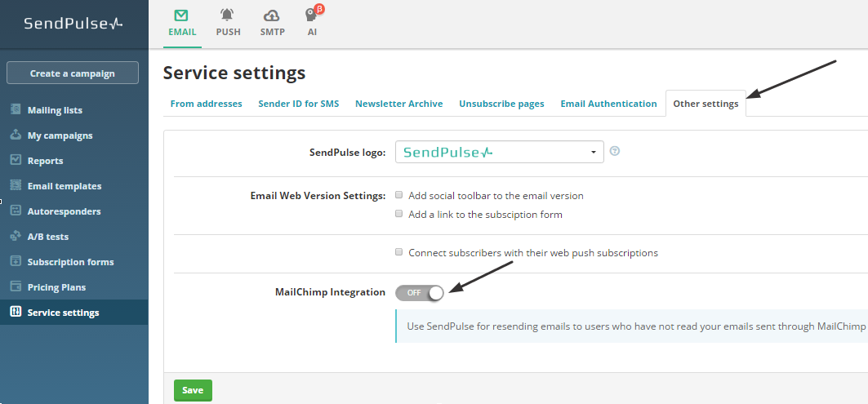The width and height of the screenshot is (868, 404).
Task: Open the SMTP cloud icon
Action: (x=273, y=16)
